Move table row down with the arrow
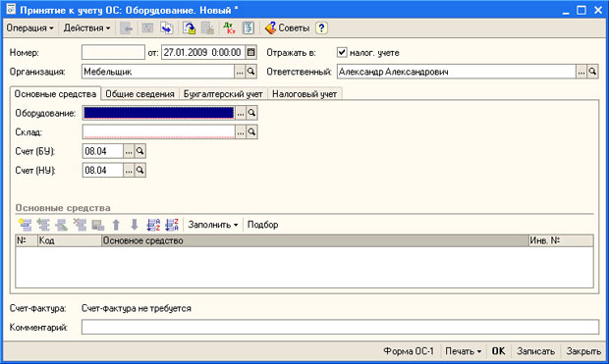The width and height of the screenshot is (609, 364). coord(135,225)
